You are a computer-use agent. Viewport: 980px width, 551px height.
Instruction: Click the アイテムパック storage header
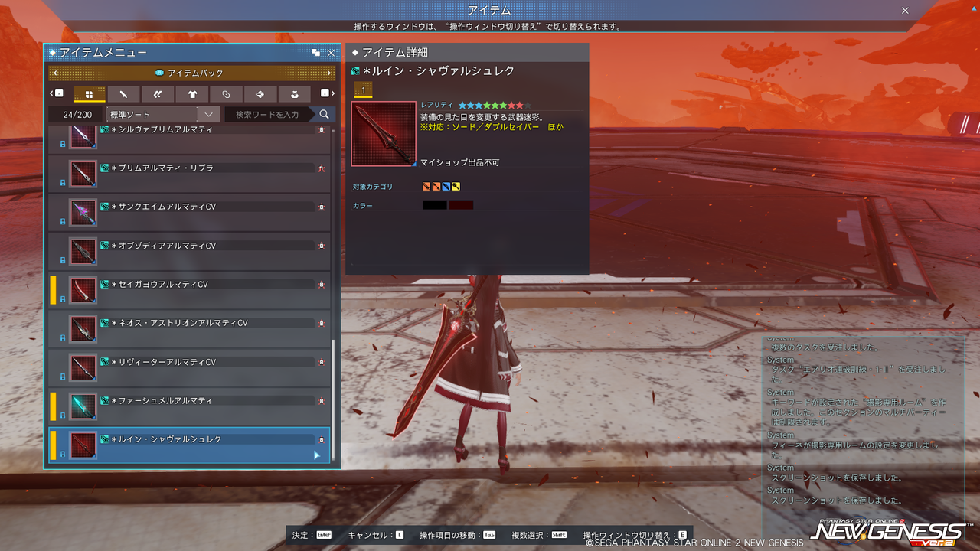[192, 73]
